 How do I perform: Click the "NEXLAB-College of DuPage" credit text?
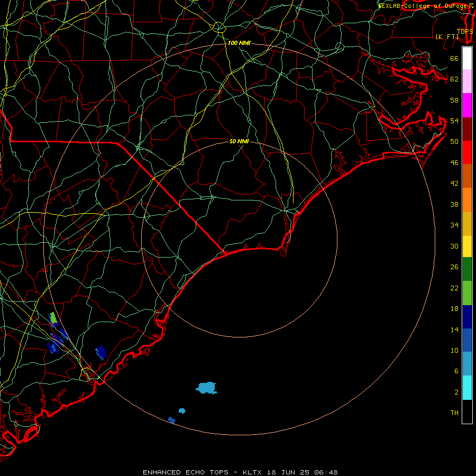pos(423,6)
